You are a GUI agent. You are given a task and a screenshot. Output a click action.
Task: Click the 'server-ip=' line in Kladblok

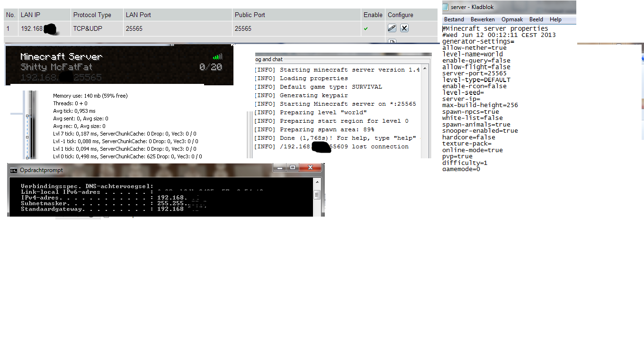coord(461,99)
